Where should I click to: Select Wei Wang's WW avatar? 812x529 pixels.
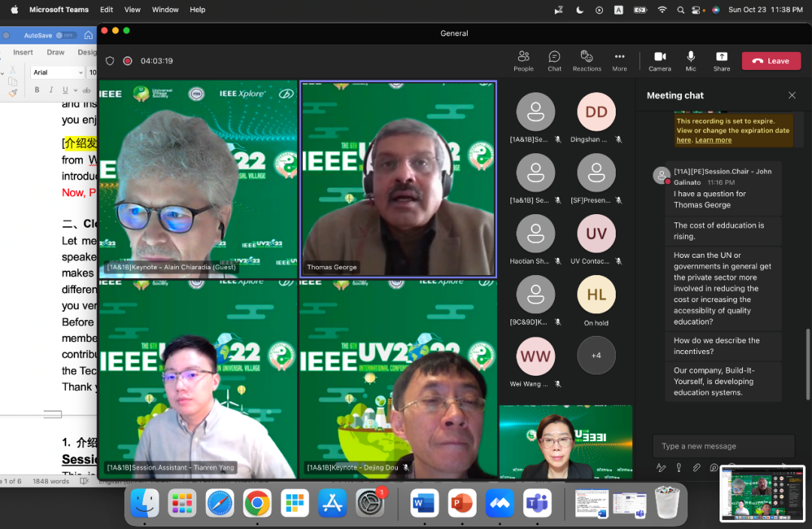(535, 355)
